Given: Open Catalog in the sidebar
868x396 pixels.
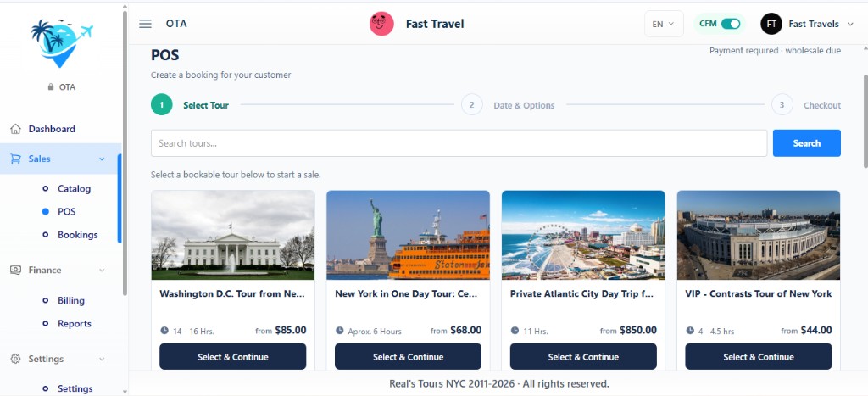Looking at the screenshot, I should (x=75, y=189).
